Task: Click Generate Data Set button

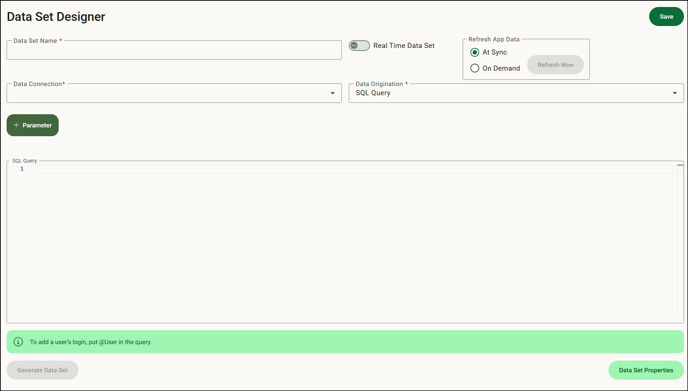Action: click(43, 370)
